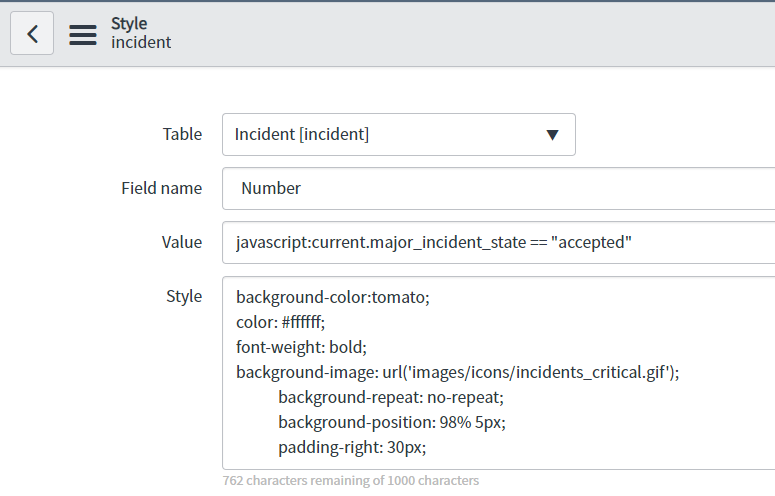Go back using the left chevron button
The width and height of the screenshot is (775, 496).
(32, 34)
